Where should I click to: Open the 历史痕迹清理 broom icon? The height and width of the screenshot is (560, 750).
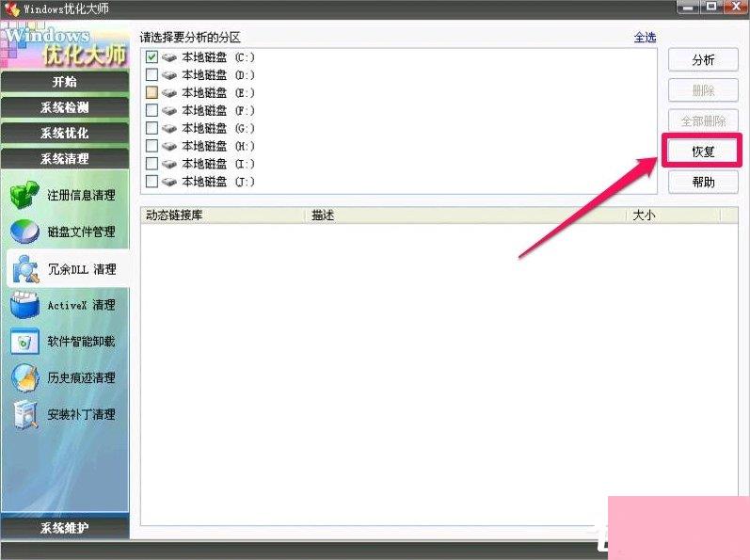tap(24, 377)
